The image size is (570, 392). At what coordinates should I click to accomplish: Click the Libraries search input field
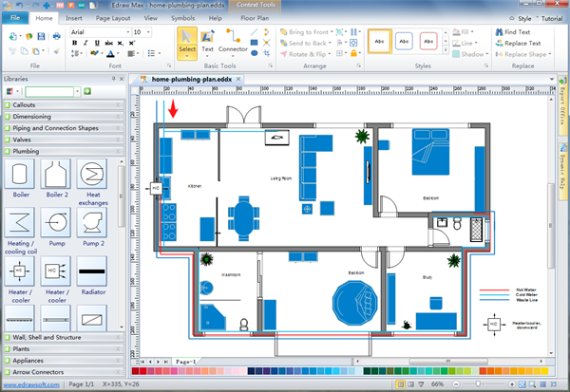point(50,91)
